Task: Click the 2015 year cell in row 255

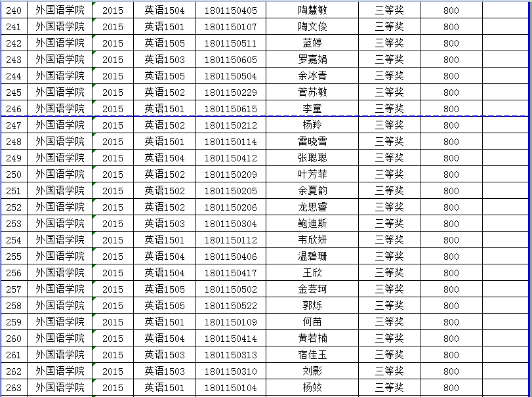Action: [113, 257]
